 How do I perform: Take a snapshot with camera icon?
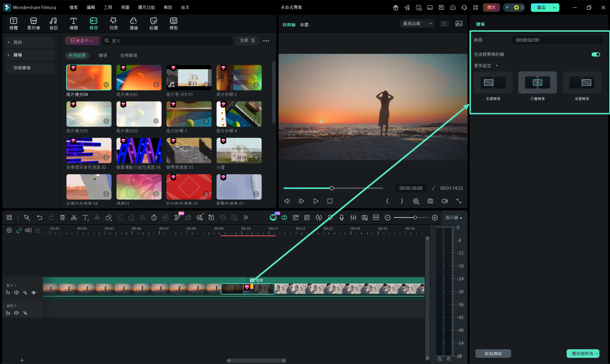click(x=430, y=201)
